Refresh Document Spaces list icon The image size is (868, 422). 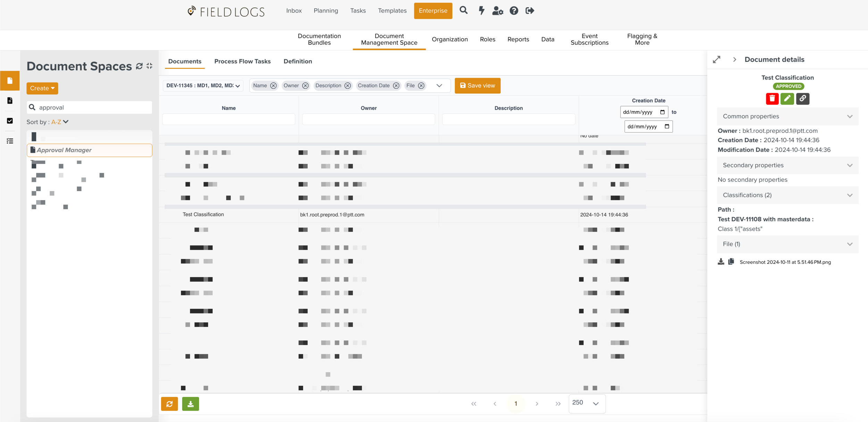point(139,66)
